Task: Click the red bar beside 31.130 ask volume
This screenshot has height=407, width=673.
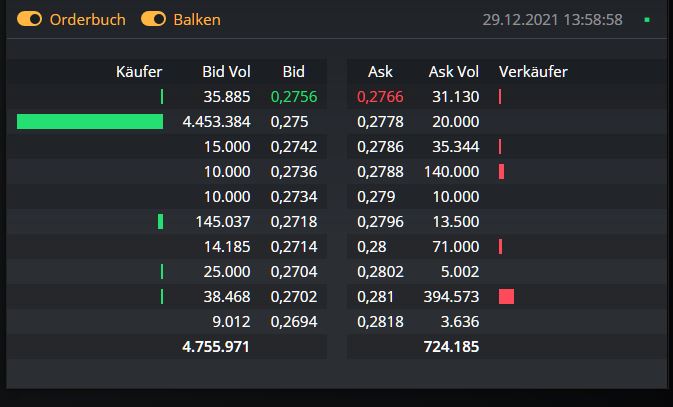Action: [x=499, y=97]
